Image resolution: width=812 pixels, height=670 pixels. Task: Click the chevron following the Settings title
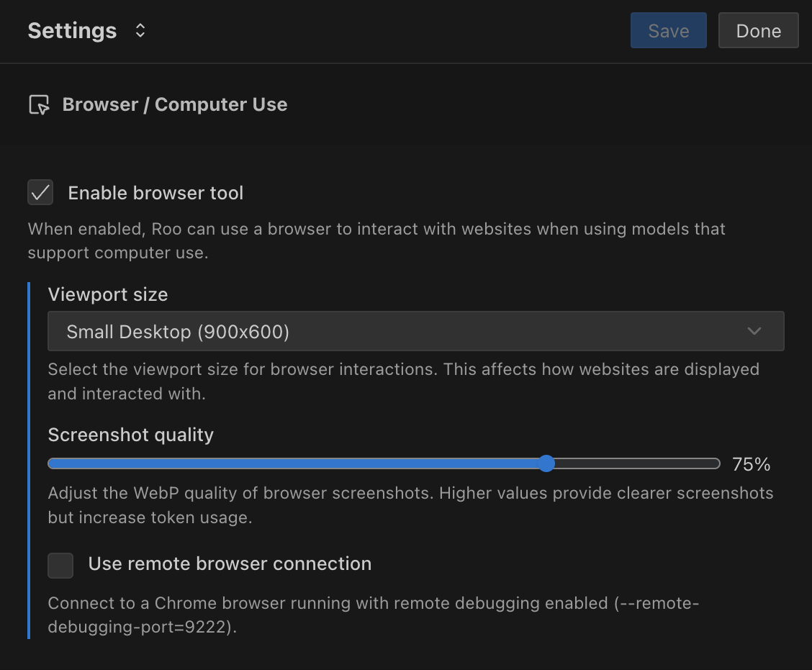pos(140,30)
